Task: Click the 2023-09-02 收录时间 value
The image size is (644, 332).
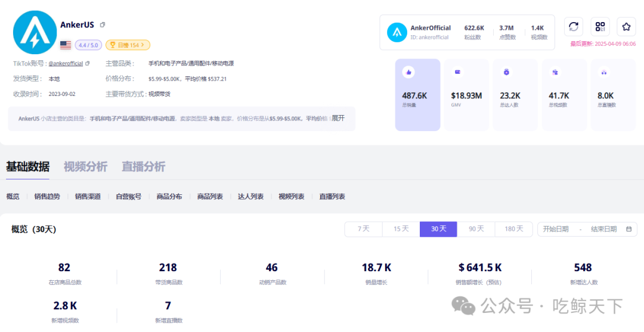Action: click(62, 94)
